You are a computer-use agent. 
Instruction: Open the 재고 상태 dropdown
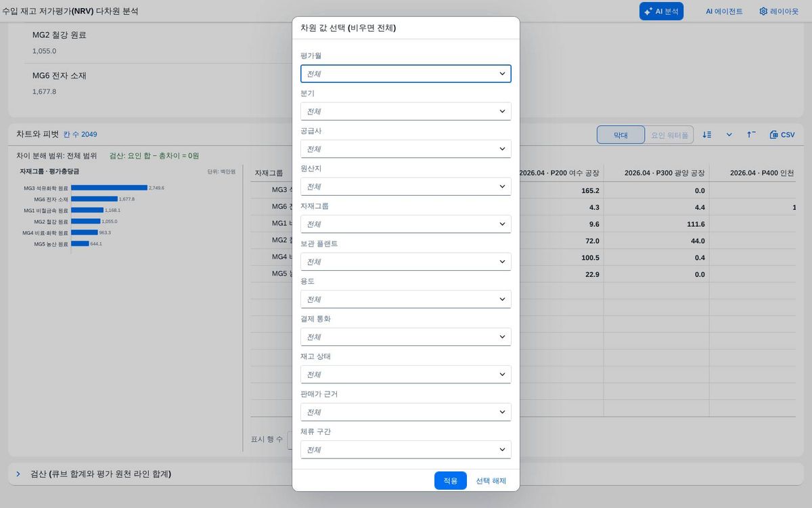406,375
